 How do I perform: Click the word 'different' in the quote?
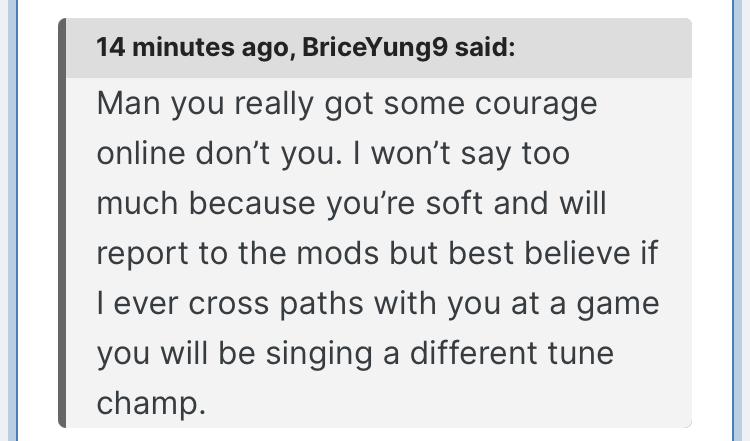point(474,352)
